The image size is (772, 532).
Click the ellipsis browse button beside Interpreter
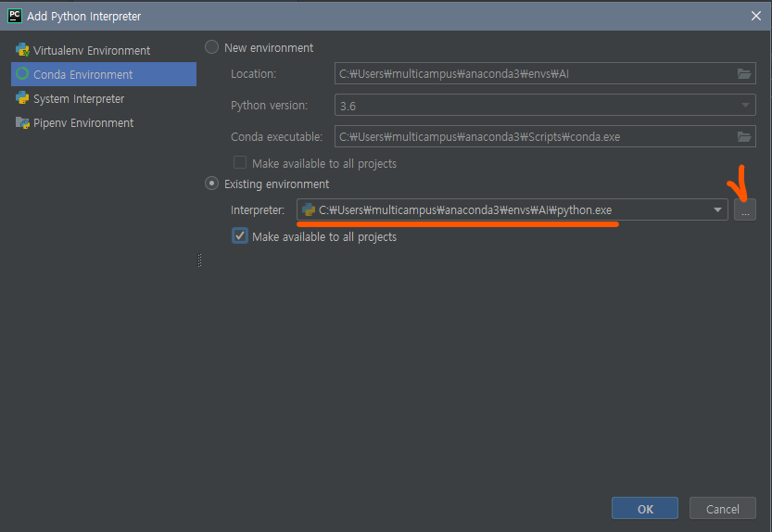pos(745,210)
